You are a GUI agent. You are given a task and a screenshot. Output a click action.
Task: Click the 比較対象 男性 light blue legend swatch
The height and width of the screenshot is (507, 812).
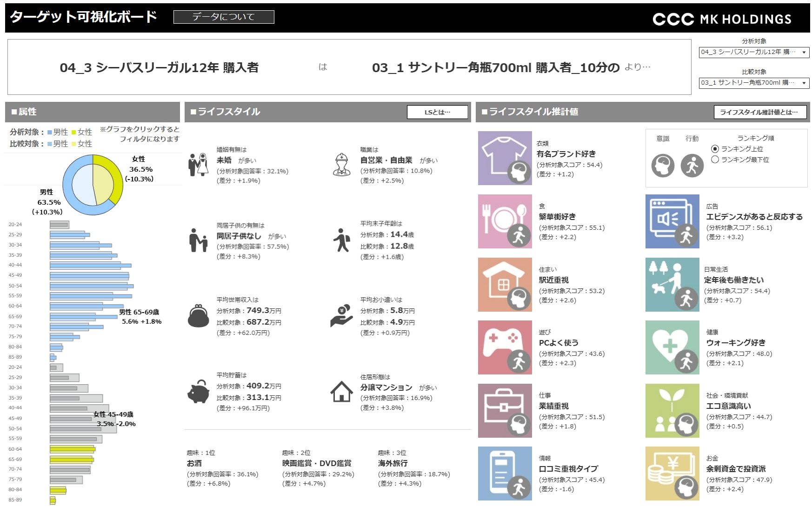click(50, 144)
